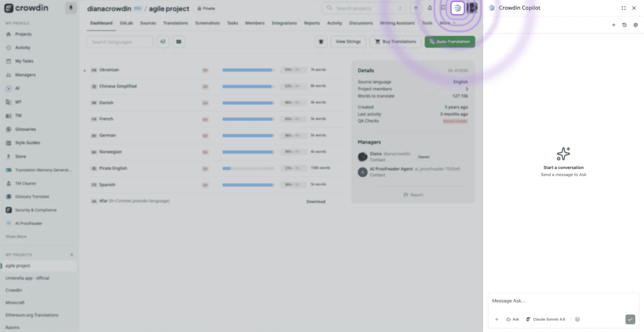Switch to the Writing Assistant tab

click(397, 23)
